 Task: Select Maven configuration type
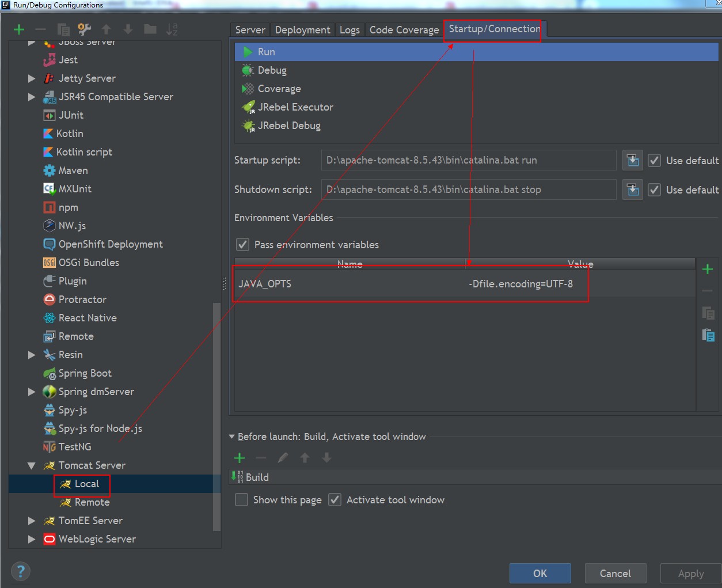click(73, 170)
